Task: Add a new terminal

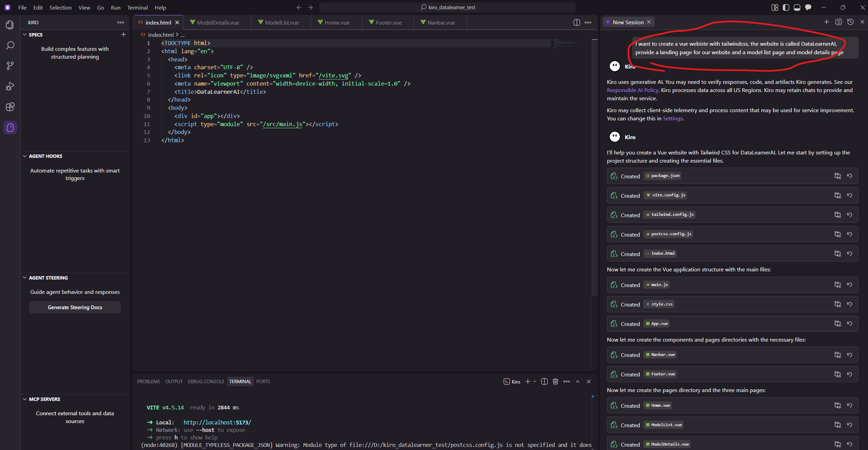Action: [x=528, y=381]
